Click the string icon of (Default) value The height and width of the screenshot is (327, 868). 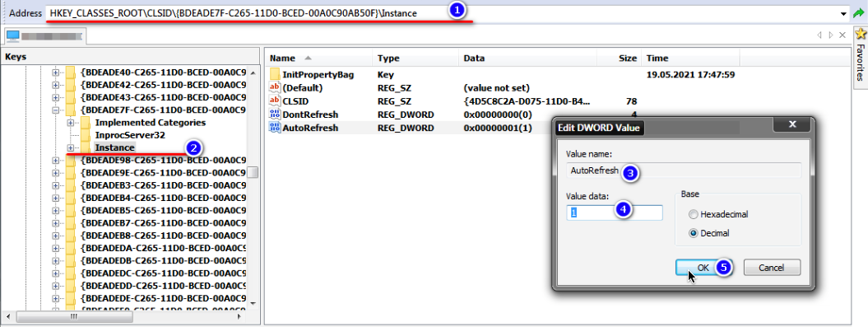tap(274, 87)
